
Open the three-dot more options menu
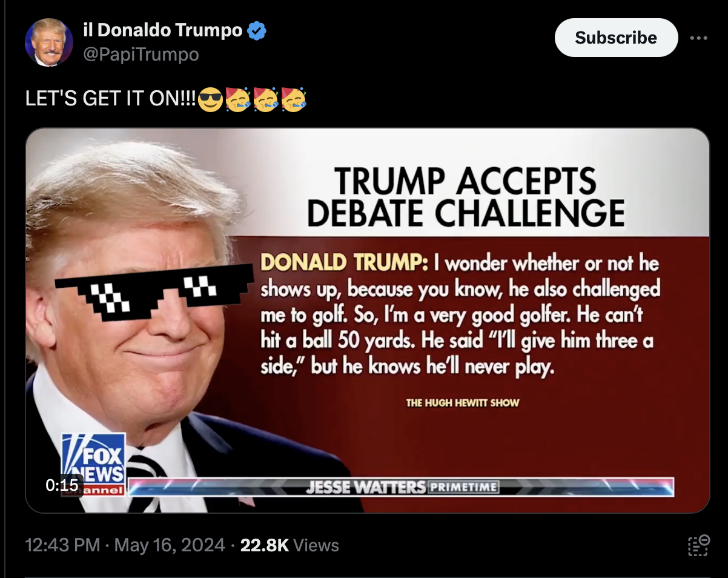[x=698, y=38]
